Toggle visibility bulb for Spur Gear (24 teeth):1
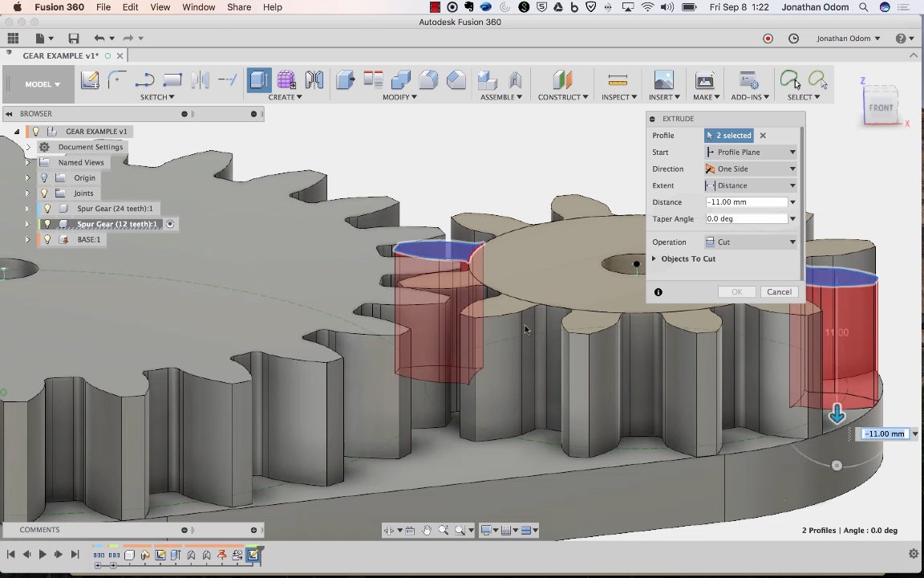924x578 pixels. pyautogui.click(x=47, y=209)
